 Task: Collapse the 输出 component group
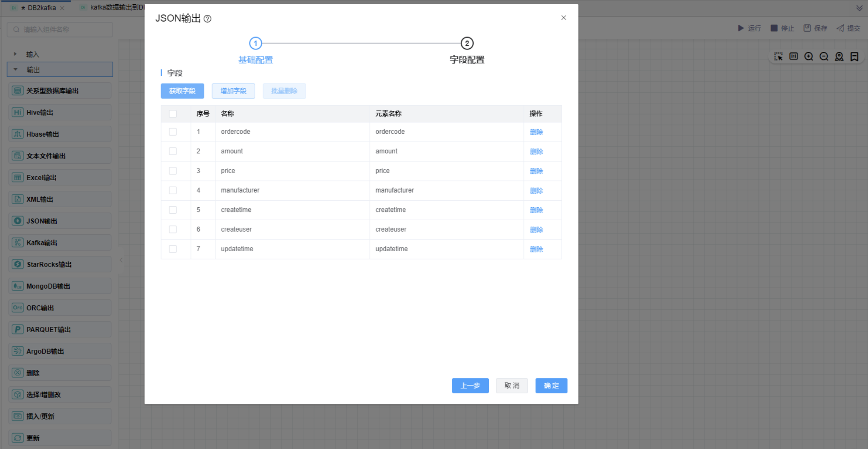[15, 70]
